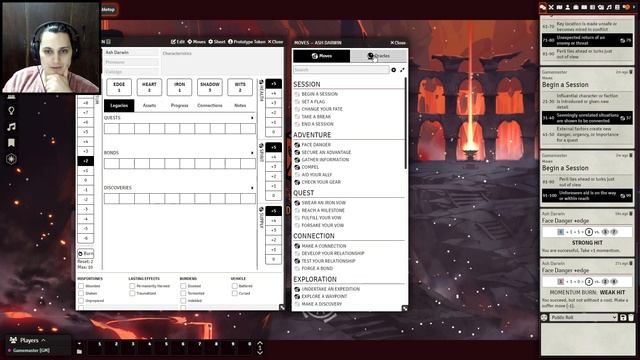Set Health meter to +4
The width and height of the screenshot is (640, 360).
(x=273, y=93)
